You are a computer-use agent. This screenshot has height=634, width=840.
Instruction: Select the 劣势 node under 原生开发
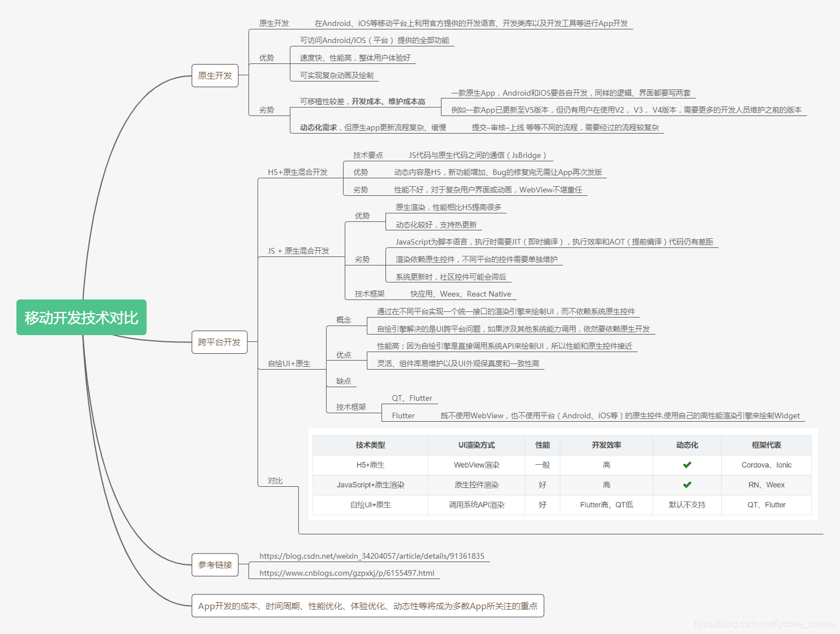coord(267,110)
